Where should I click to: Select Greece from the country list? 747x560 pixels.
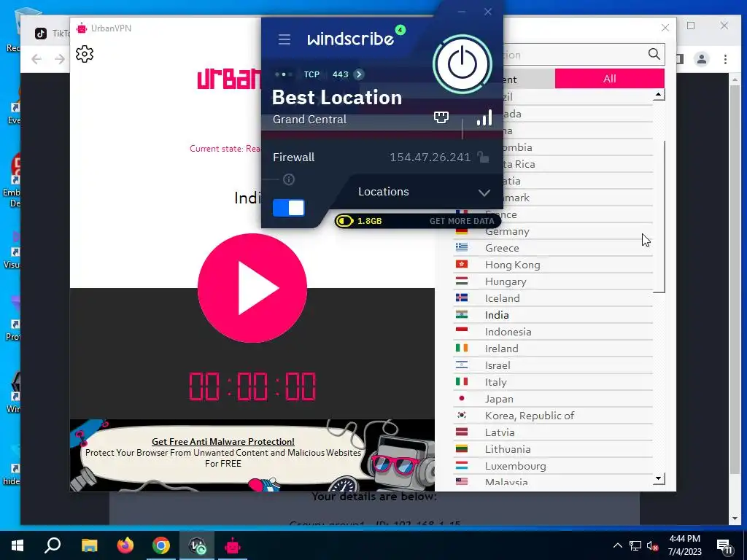tap(553, 248)
